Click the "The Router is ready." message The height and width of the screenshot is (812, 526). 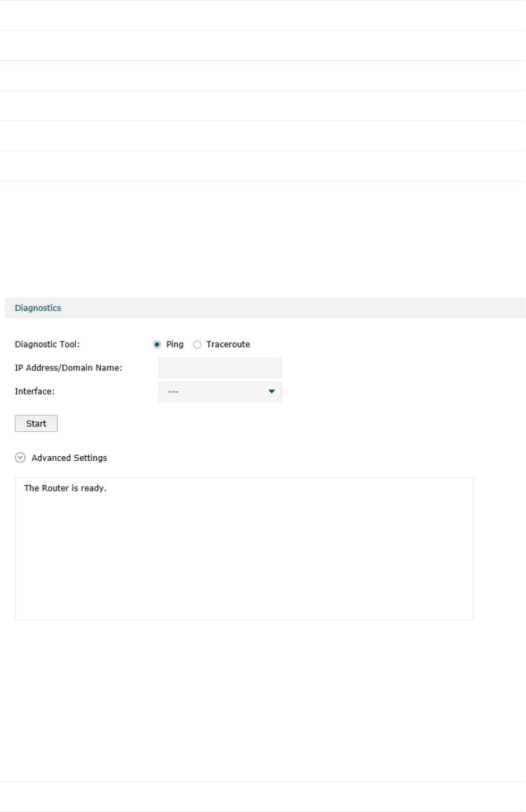pos(65,488)
